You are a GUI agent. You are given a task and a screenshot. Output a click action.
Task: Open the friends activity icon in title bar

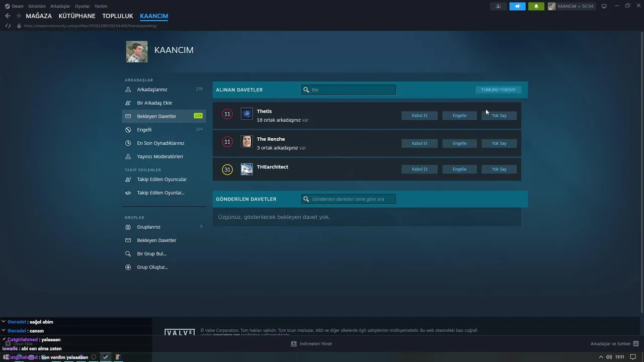(x=498, y=6)
